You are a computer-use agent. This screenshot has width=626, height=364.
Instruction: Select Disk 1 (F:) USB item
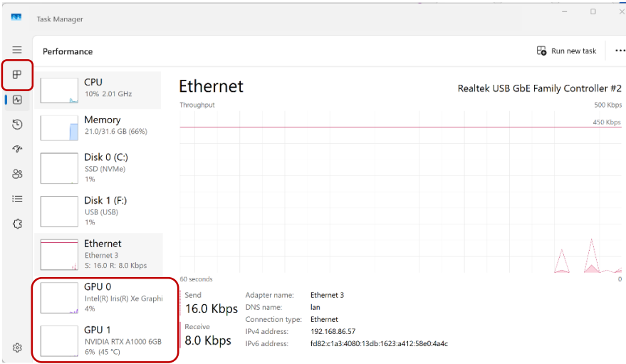tap(98, 211)
